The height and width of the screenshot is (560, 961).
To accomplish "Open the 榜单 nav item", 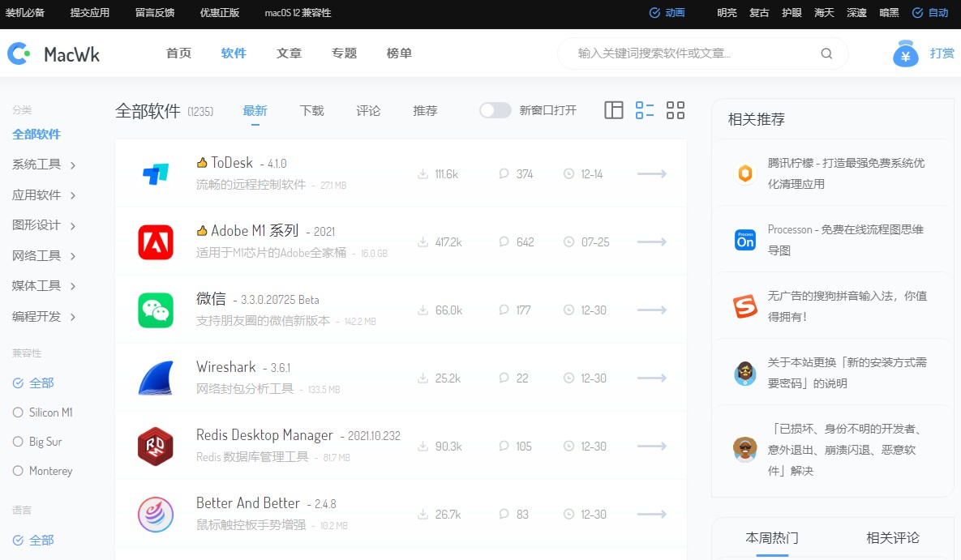I will click(x=399, y=53).
